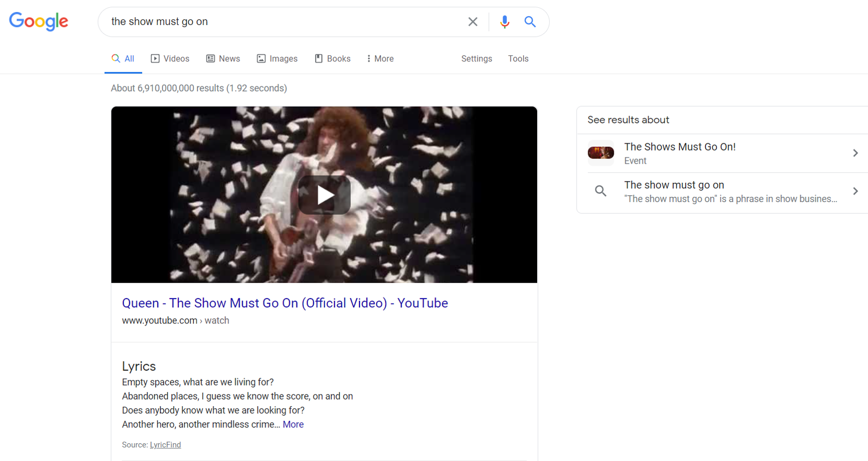Switch to the Books tab
This screenshot has width=868, height=461.
(x=332, y=59)
